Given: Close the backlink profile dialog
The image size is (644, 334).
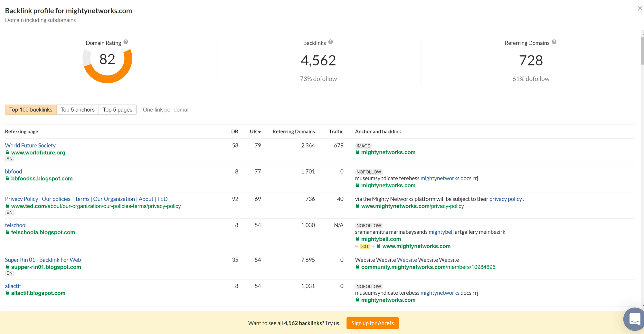Looking at the screenshot, I should pos(639,8).
